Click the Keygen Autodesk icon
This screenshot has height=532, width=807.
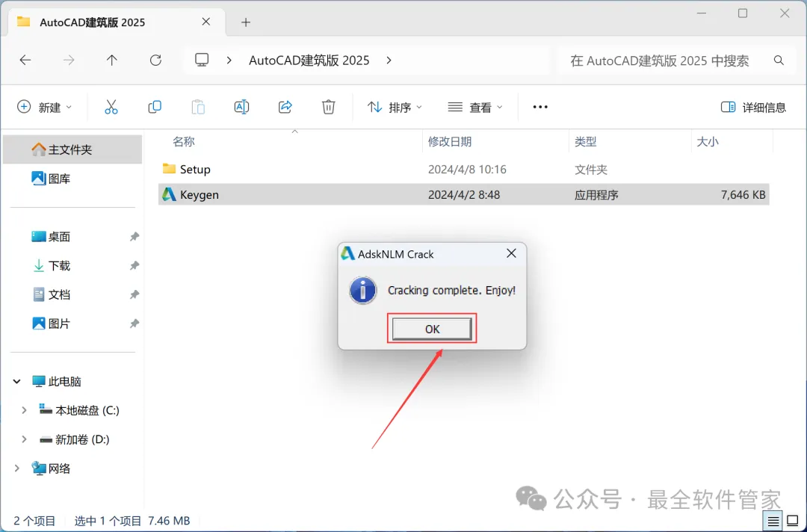click(169, 194)
